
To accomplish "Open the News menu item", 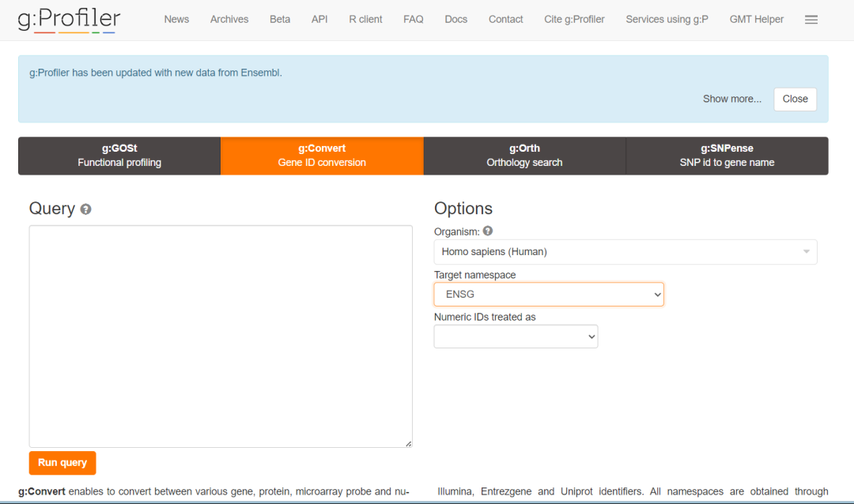I will click(x=176, y=20).
